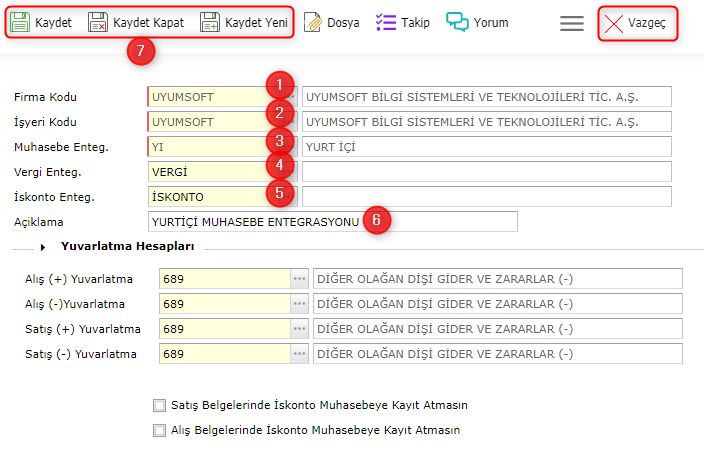The height and width of the screenshot is (454, 704).
Task: Click Alış (+) Yuvarlatma account description box
Action: coord(498,279)
